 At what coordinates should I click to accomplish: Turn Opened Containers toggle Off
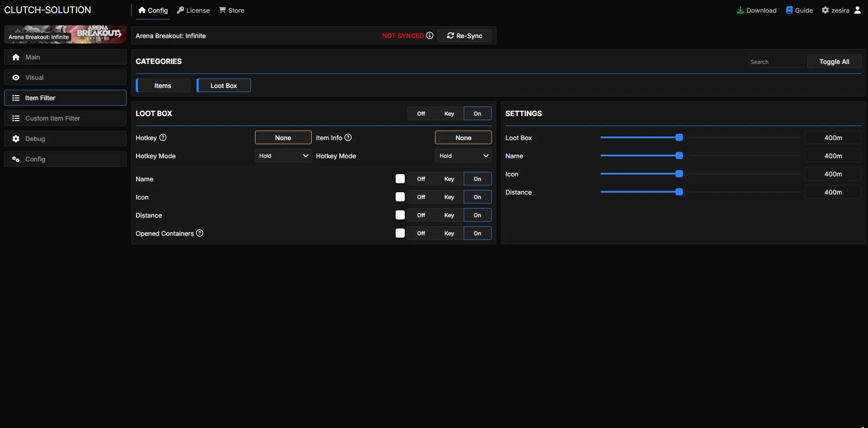pos(421,233)
